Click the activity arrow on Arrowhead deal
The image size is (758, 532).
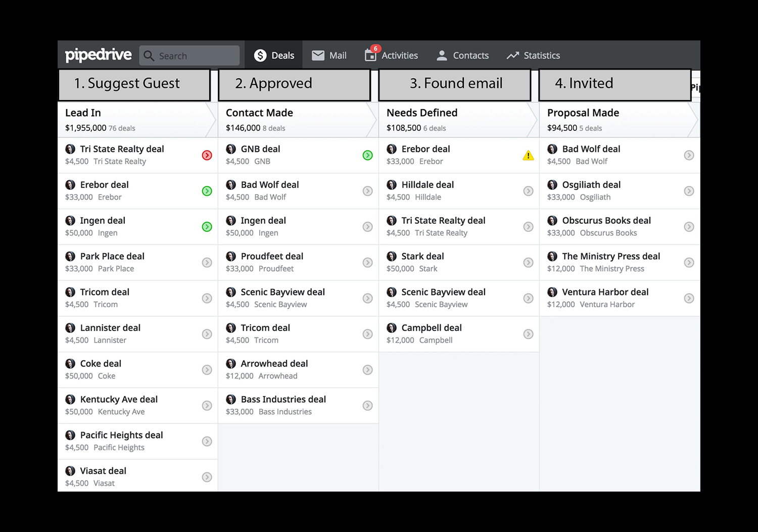[x=368, y=370]
